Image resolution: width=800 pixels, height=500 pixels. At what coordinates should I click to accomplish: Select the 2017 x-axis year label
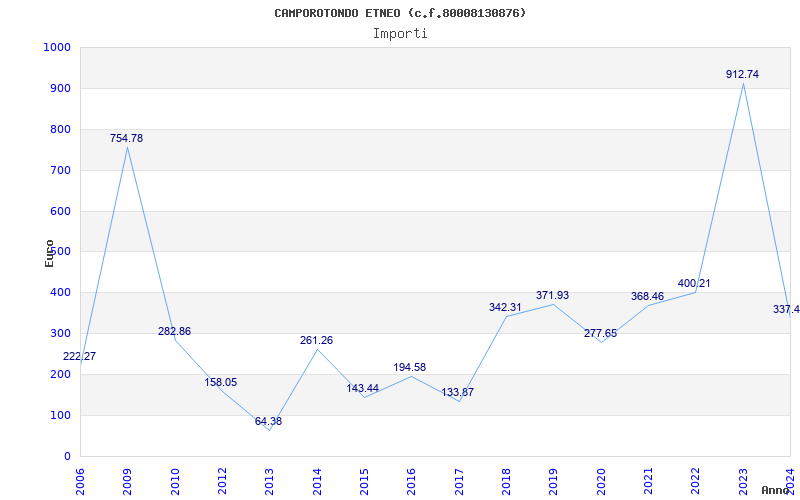click(459, 481)
